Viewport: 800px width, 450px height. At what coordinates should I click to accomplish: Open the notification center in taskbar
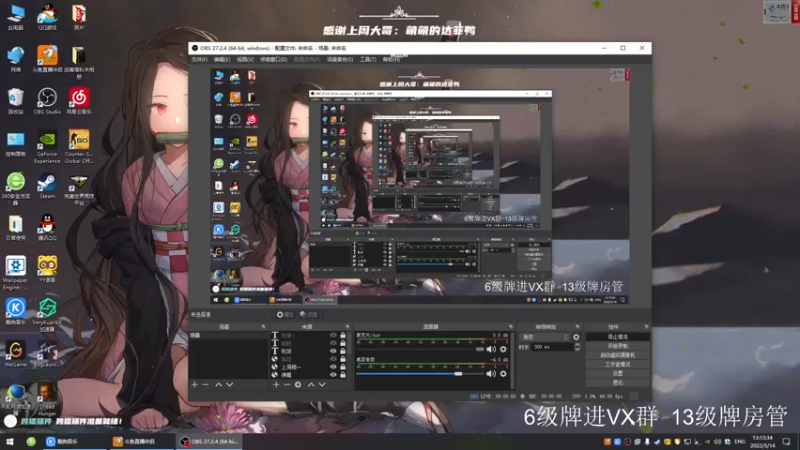786,441
